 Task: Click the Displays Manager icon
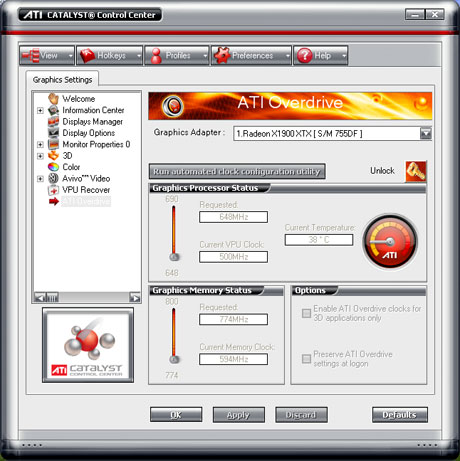tap(53, 121)
